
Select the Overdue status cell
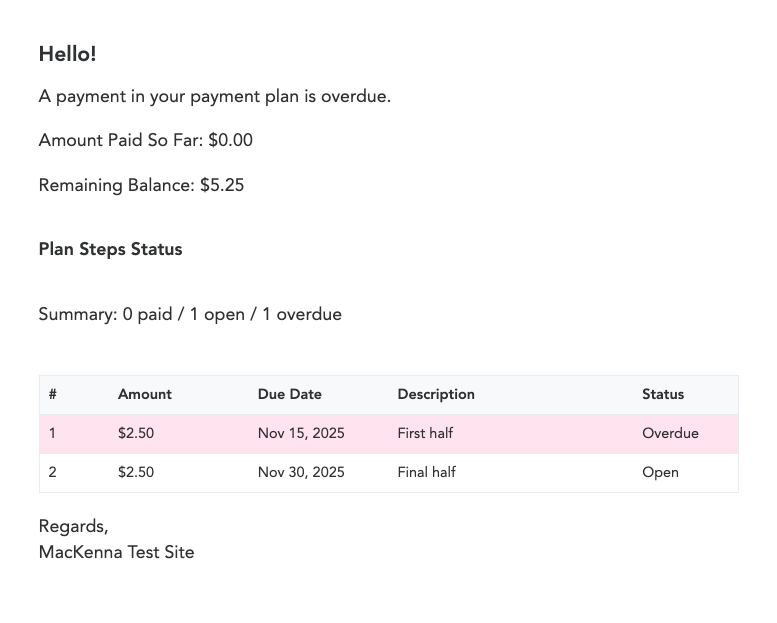(670, 434)
